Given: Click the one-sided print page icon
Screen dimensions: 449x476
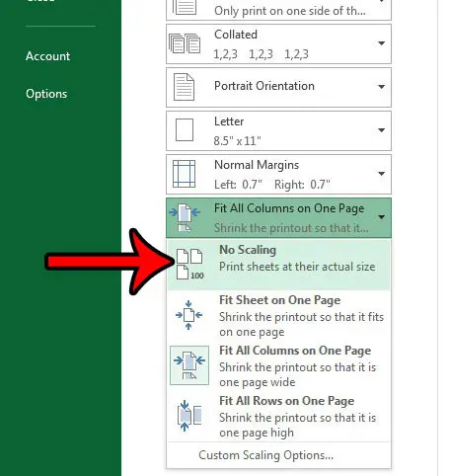Looking at the screenshot, I should 185,7.
